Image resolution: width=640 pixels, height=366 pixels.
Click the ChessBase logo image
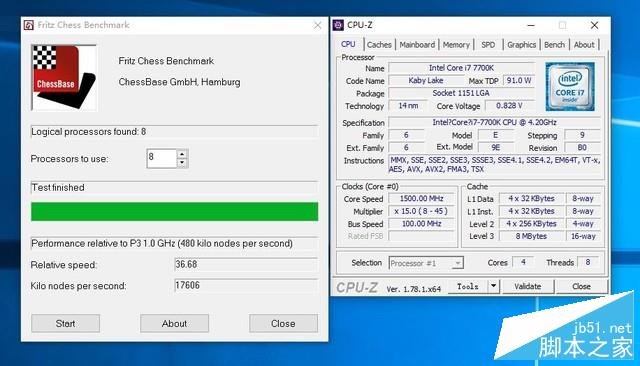click(64, 78)
